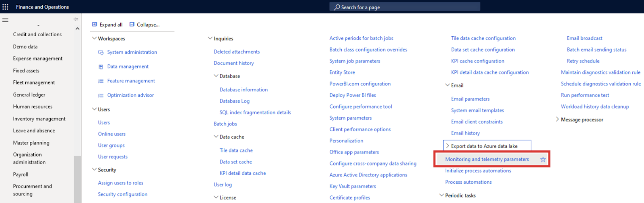Open the Payroll module

[21, 174]
